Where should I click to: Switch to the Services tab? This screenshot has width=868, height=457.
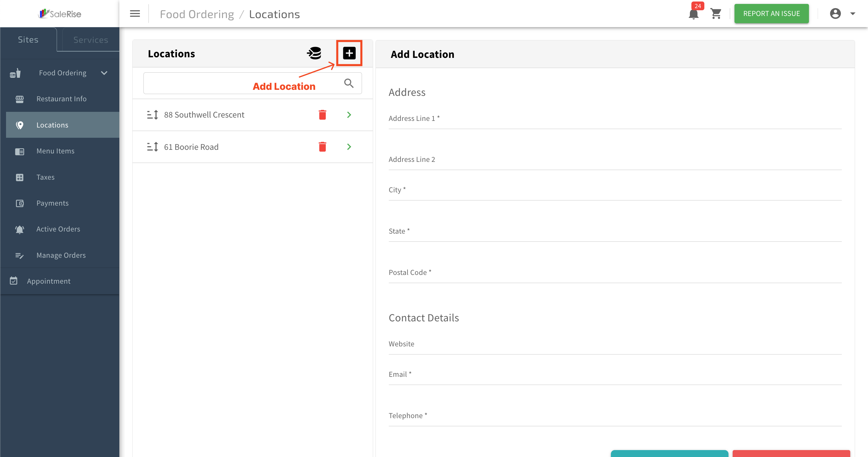pyautogui.click(x=91, y=40)
